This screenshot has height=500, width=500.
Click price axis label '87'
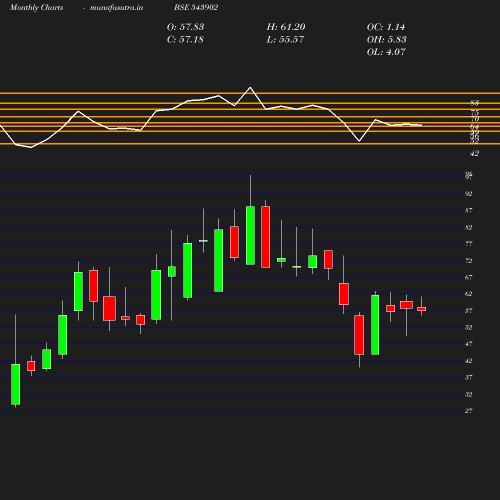[469, 210]
